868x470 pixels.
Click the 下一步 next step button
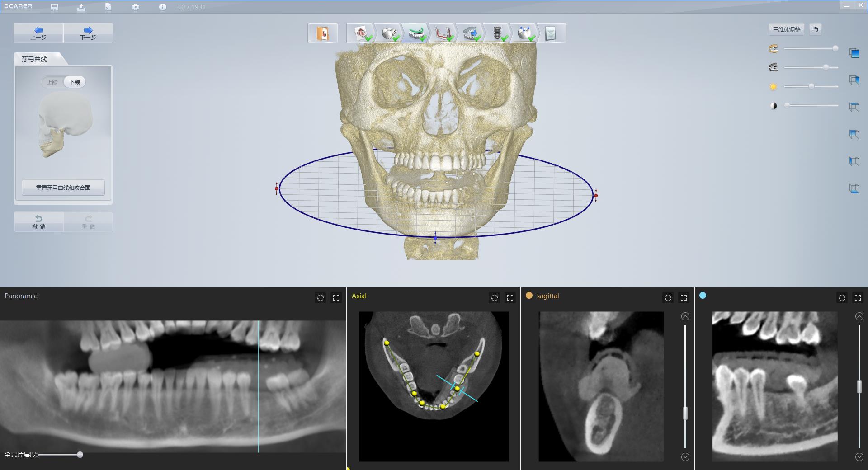(88, 33)
